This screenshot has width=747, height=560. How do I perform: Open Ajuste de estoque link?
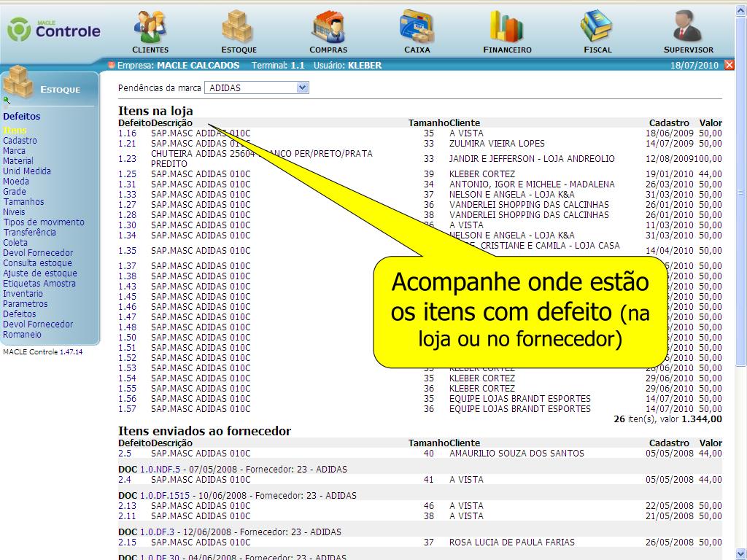40,273
